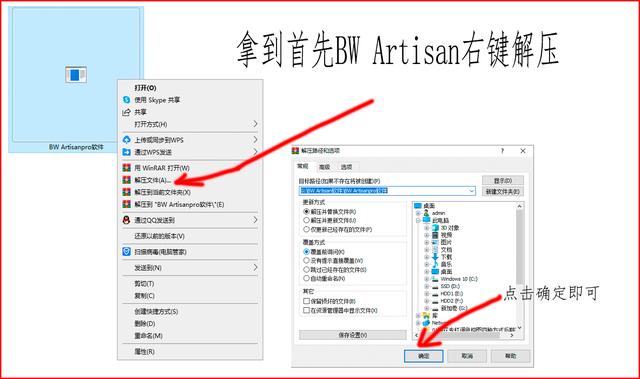The width and height of the screenshot is (640, 379).
Task: Click the share icon beside 共享
Action: (127, 112)
